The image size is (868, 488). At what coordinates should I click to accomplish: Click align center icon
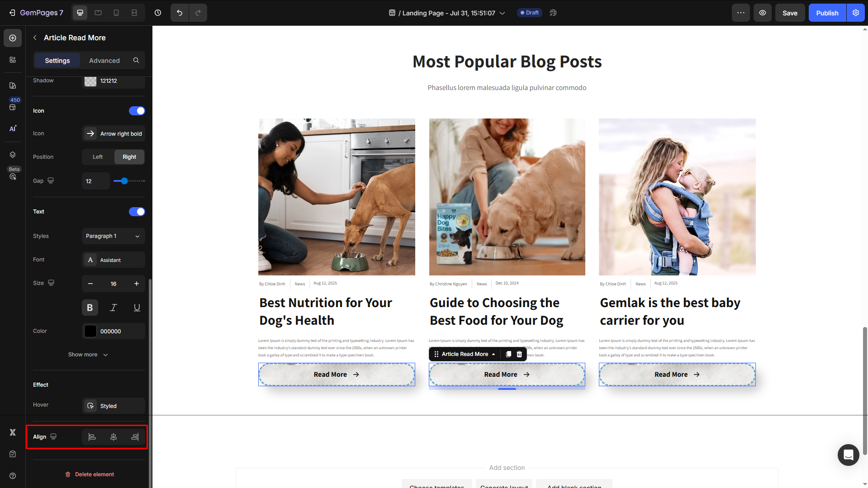pyautogui.click(x=114, y=437)
